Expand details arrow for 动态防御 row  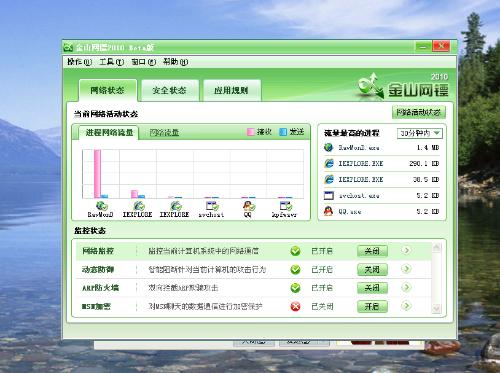406,269
